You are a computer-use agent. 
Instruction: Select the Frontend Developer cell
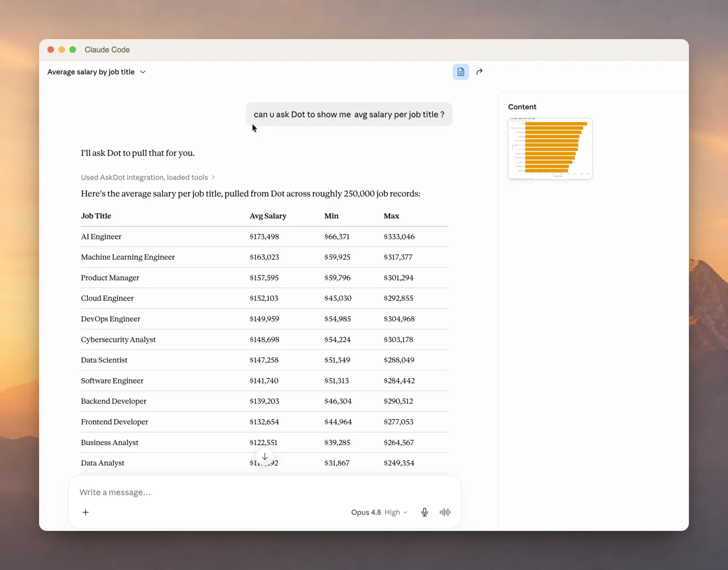click(x=115, y=422)
